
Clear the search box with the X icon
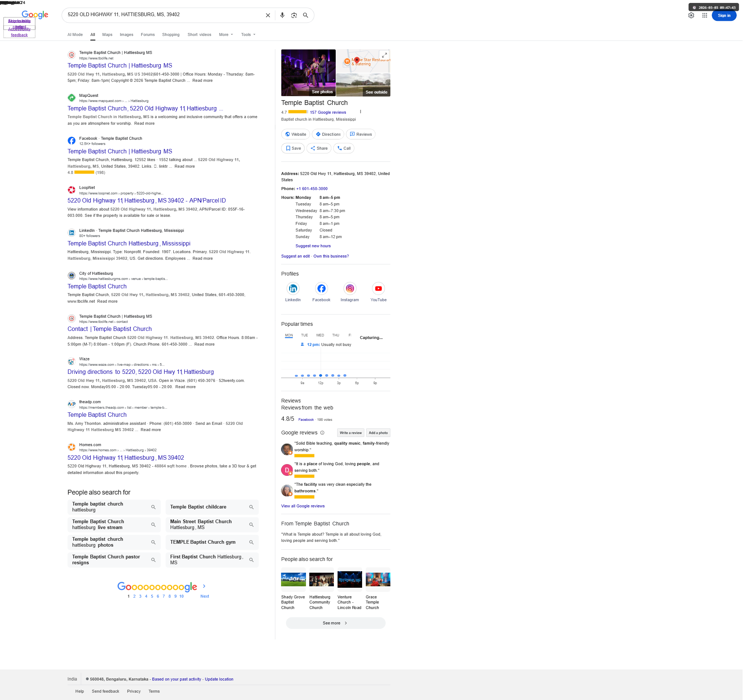point(269,15)
